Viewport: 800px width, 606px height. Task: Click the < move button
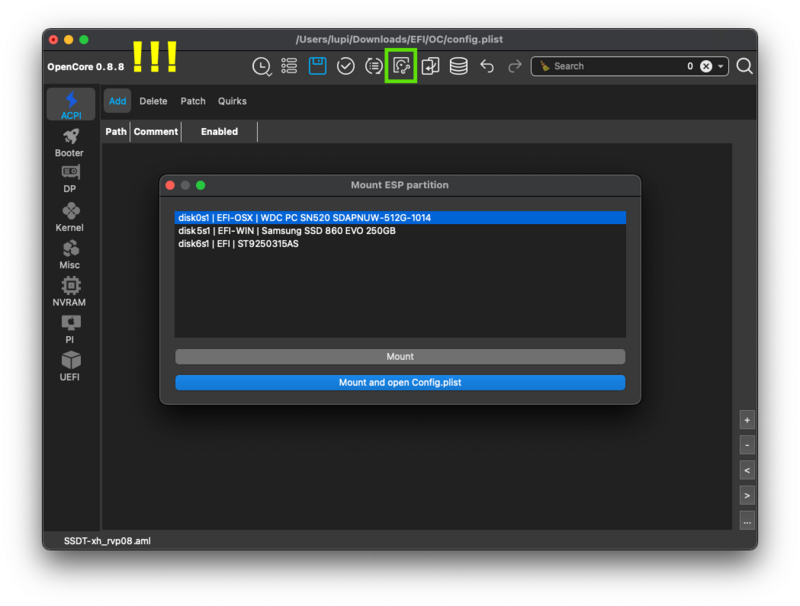pyautogui.click(x=747, y=470)
